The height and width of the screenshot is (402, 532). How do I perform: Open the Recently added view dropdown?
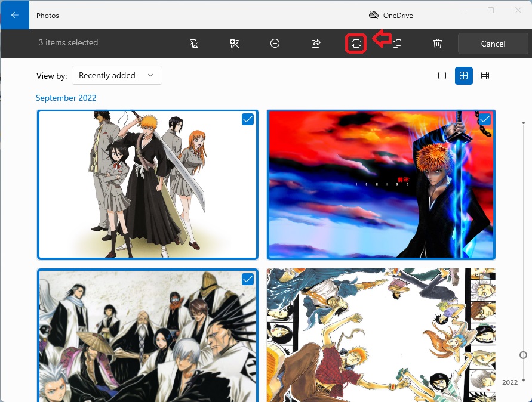116,75
